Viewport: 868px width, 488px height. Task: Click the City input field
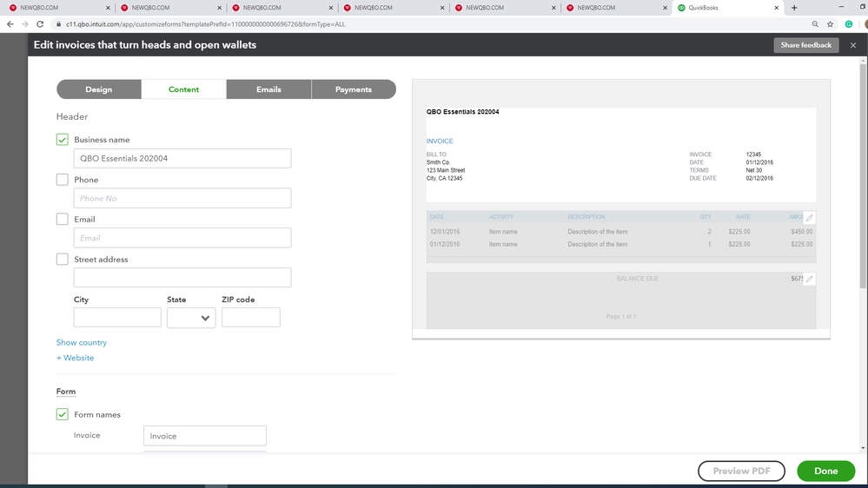[117, 318]
